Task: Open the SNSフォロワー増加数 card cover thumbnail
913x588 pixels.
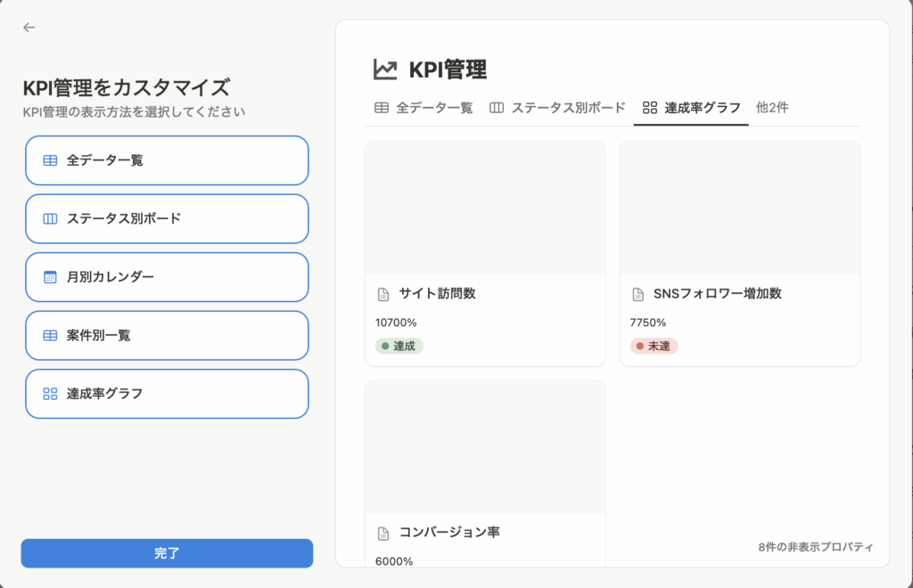Action: click(739, 208)
